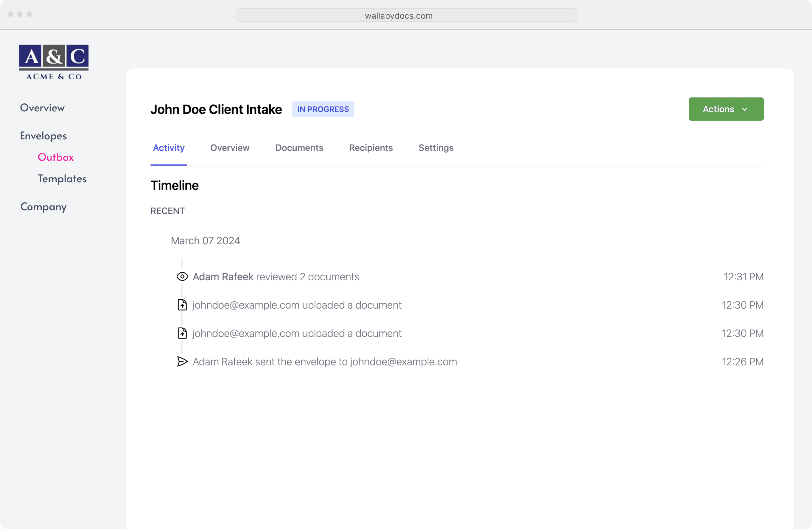Click the lower johndoe@example.com uploaded a document entry

pyautogui.click(x=297, y=333)
